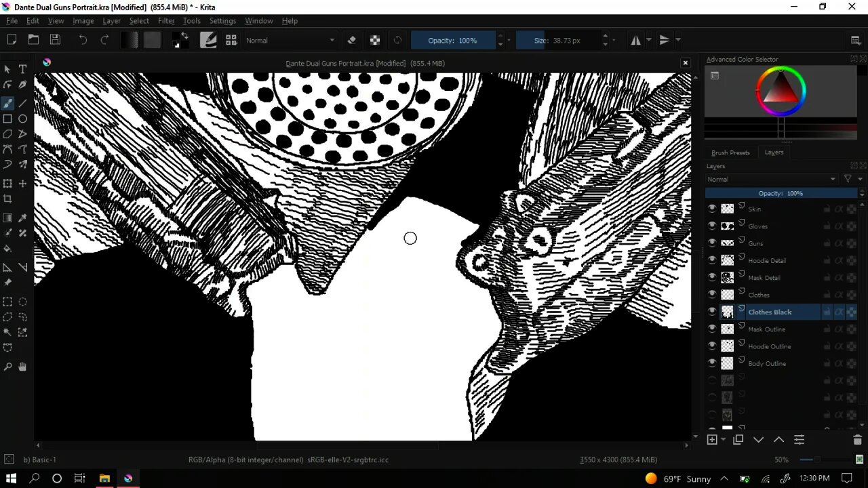Open layer blending mode dropdown
The height and width of the screenshot is (488, 868).
[x=772, y=179]
